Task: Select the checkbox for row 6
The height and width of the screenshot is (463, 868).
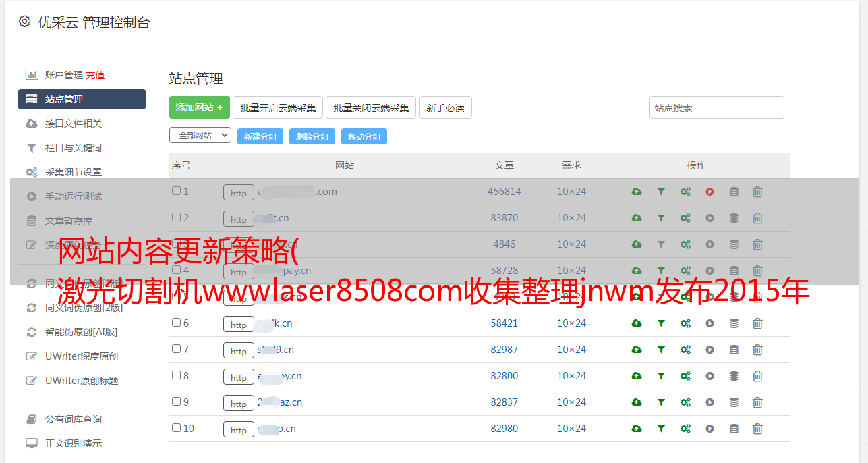Action: pyautogui.click(x=176, y=323)
